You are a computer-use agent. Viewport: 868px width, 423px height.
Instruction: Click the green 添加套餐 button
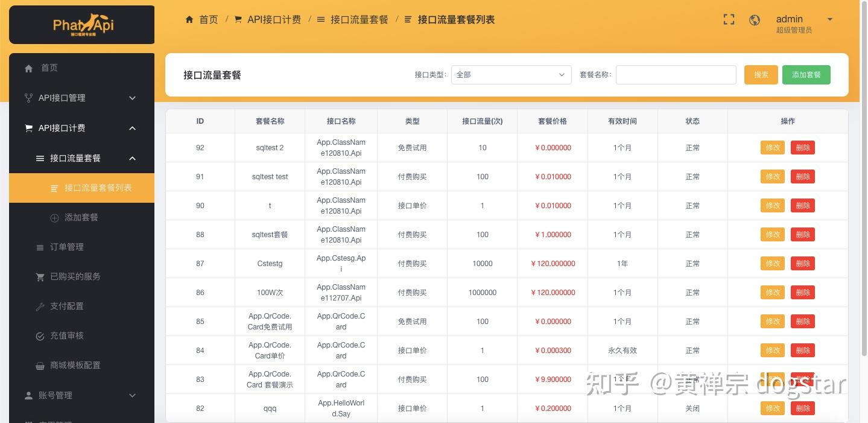tap(806, 74)
